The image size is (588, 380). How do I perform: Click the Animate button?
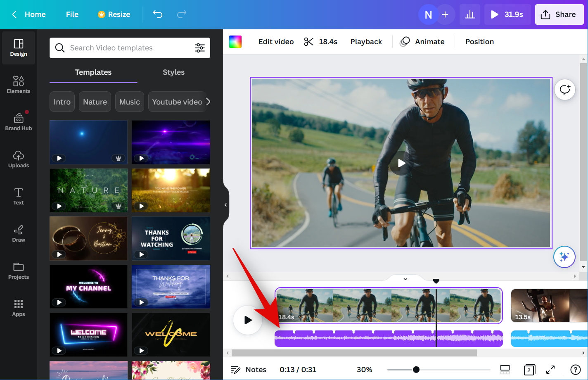tap(422, 42)
